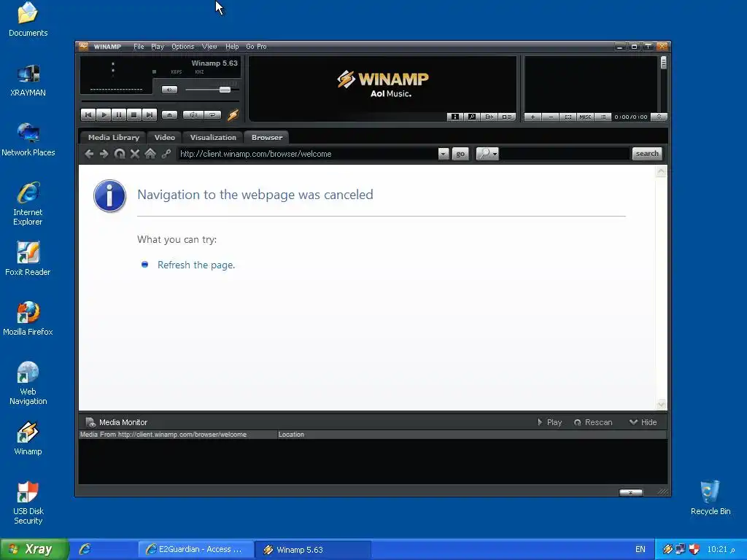Open the playlist MISC menu

585,117
